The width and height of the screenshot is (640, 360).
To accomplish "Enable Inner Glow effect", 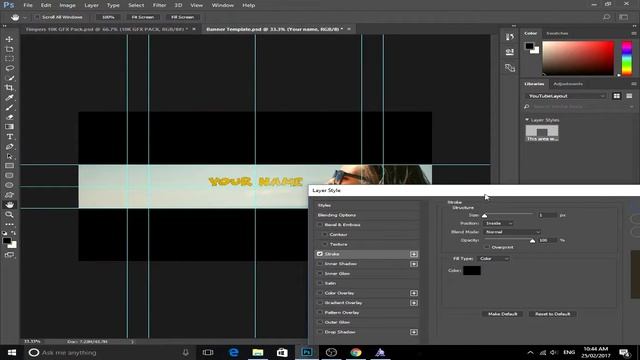I will click(x=320, y=273).
